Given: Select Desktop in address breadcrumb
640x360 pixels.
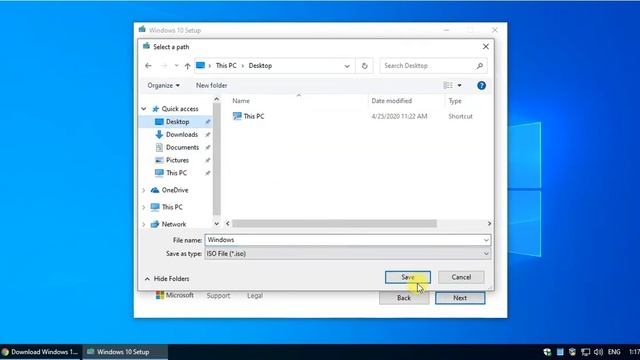Looking at the screenshot, I should [260, 66].
